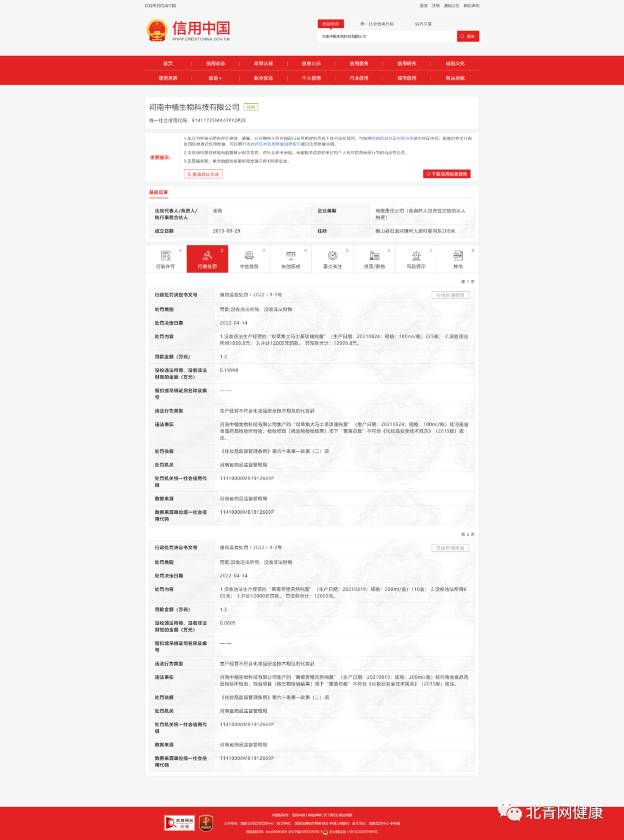The width and height of the screenshot is (624, 840).
Task: Open the 通知公告 notices link
Action: click(x=452, y=6)
